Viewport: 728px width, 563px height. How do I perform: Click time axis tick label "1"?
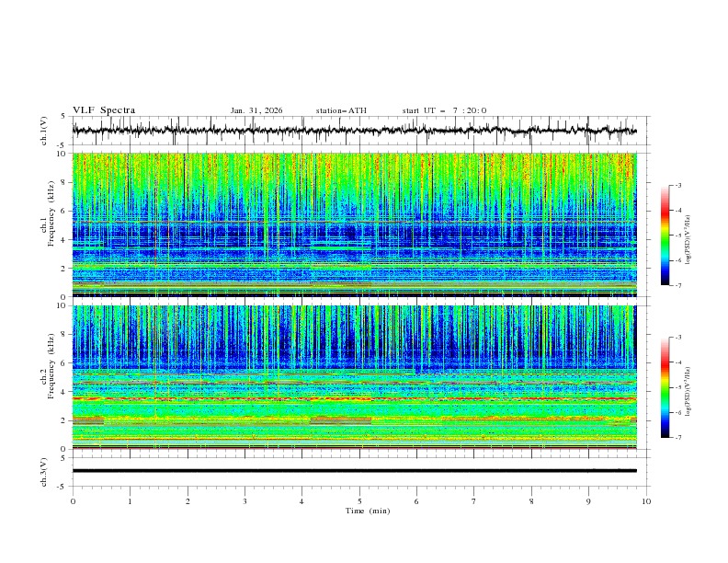pyautogui.click(x=130, y=501)
